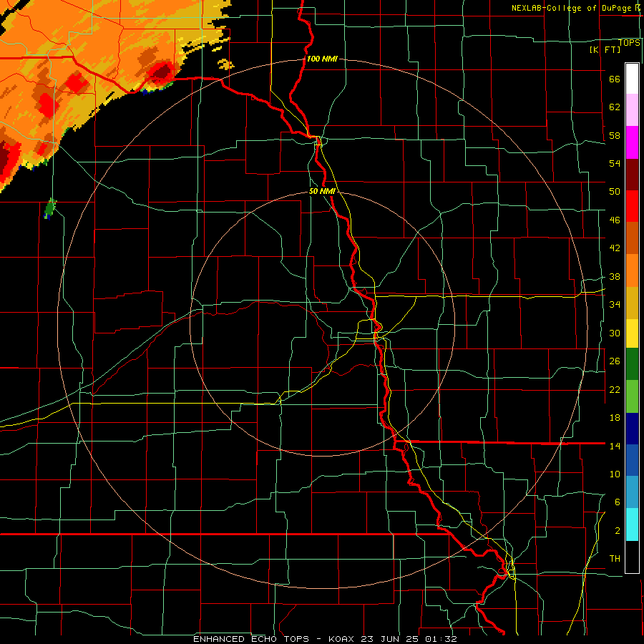Click the '23 JUN 25 01:32' timestamp

[409, 639]
